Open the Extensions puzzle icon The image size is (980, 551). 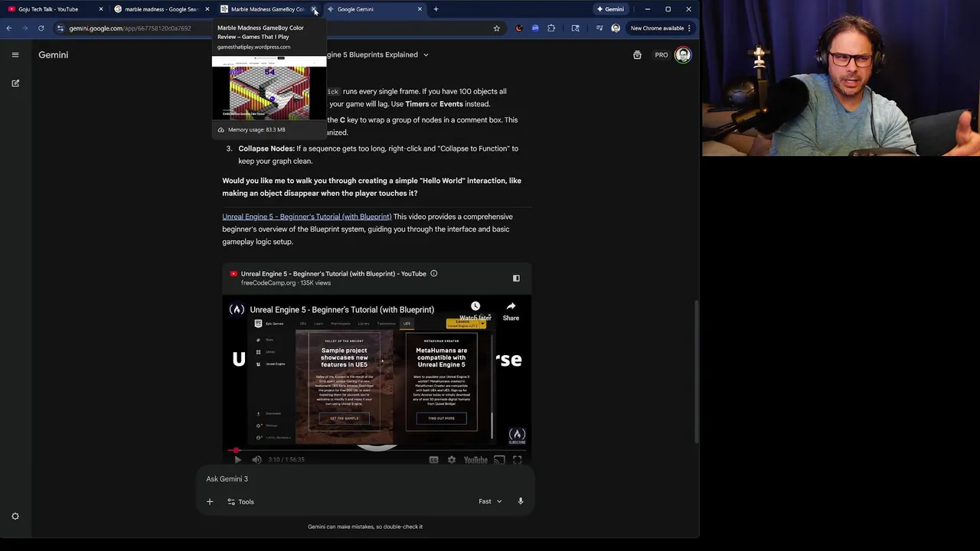[551, 28]
